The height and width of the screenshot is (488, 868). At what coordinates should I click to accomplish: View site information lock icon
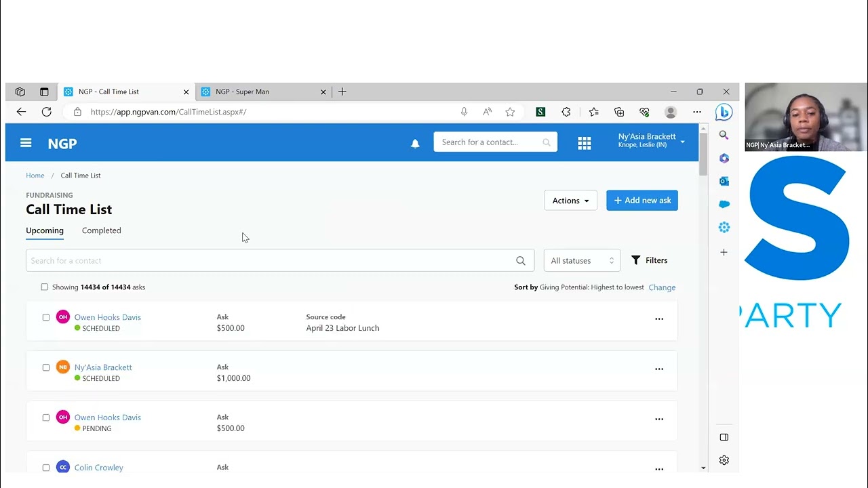[x=77, y=112]
